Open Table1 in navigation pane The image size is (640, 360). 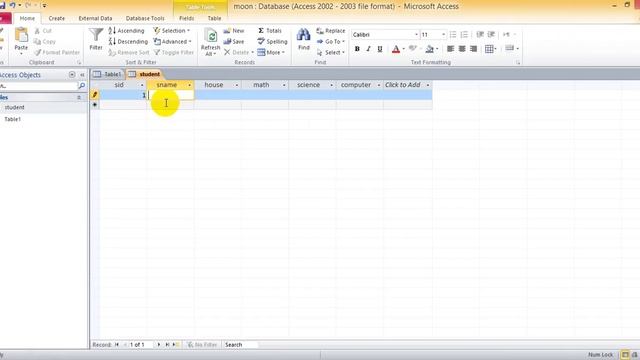coord(13,119)
